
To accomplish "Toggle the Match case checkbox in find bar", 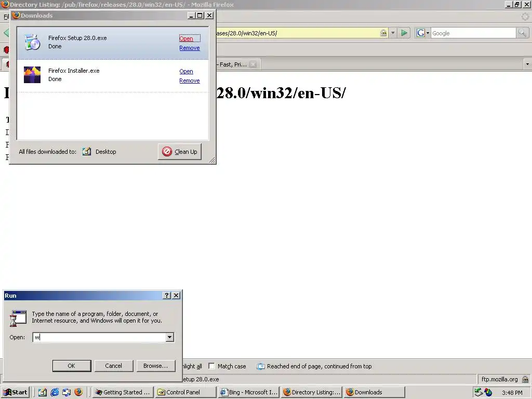I will pos(211,366).
